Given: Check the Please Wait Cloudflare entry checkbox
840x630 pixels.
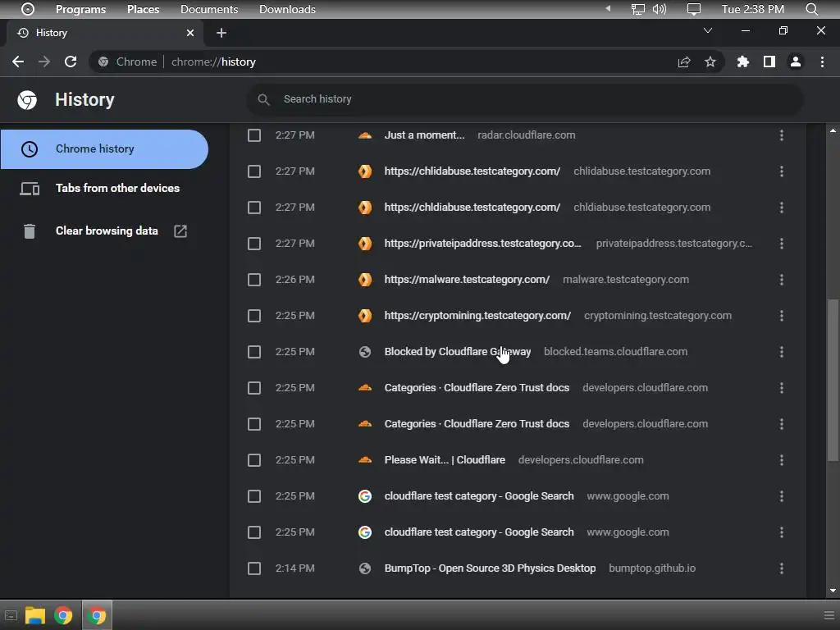Looking at the screenshot, I should click(254, 460).
